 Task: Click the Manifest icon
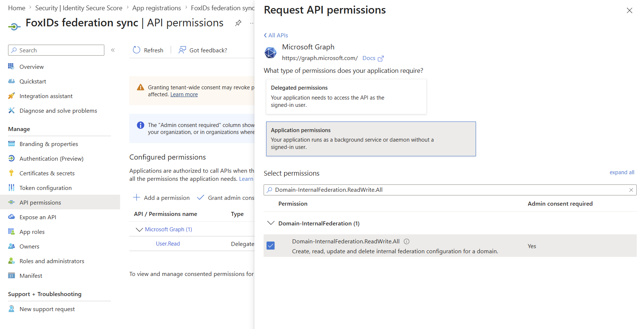11,276
